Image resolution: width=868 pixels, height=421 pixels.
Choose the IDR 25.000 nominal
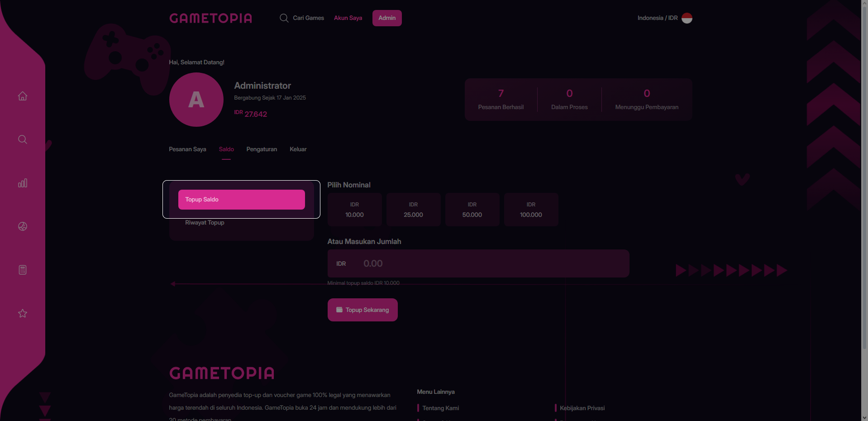point(414,210)
